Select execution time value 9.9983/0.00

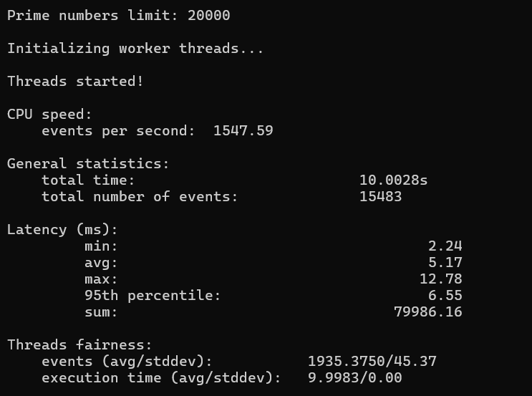pyautogui.click(x=355, y=378)
